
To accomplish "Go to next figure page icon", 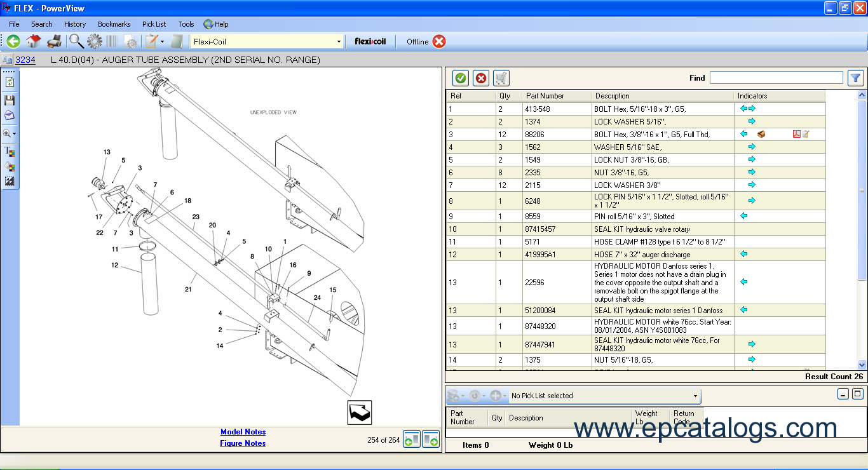I will pyautogui.click(x=431, y=440).
